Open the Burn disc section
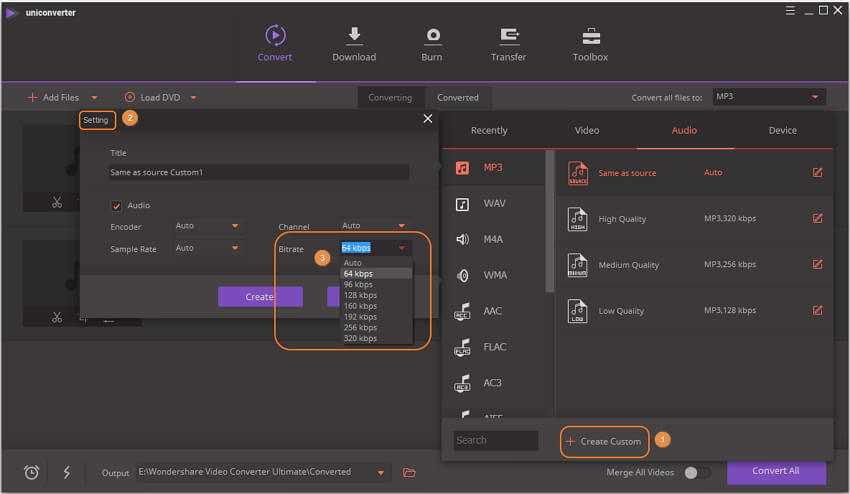The height and width of the screenshot is (494, 850). 432,36
